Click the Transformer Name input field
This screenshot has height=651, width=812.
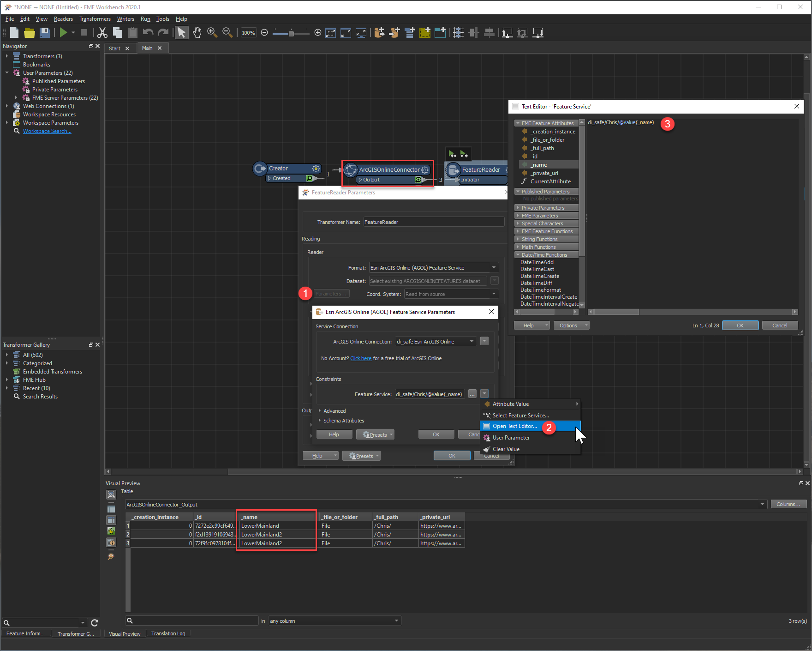(x=434, y=222)
